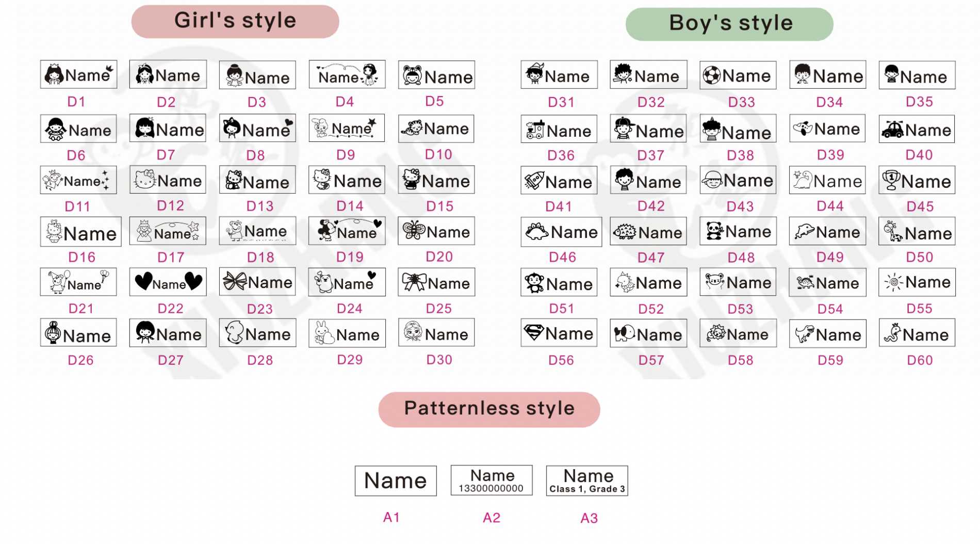Select the Superman logo icon in D56
Viewport: 980px width, 544px height.
pyautogui.click(x=533, y=333)
